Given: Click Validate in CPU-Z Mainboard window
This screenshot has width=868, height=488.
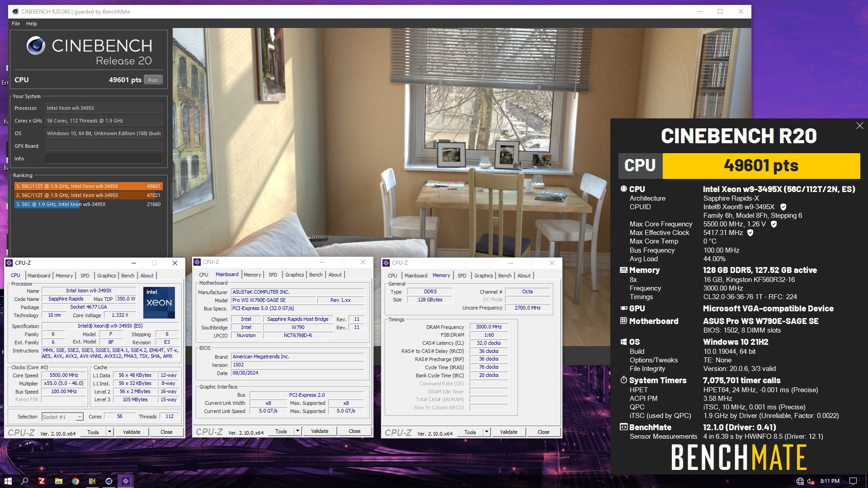Looking at the screenshot, I should 320,431.
